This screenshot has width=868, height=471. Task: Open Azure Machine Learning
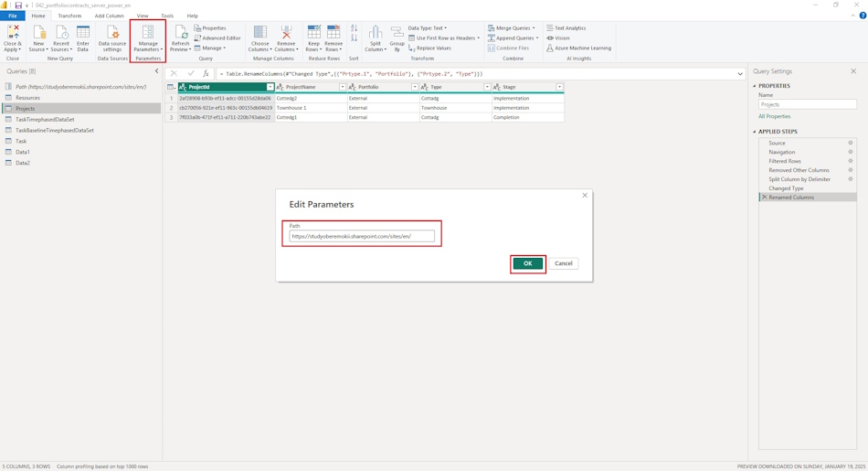pyautogui.click(x=579, y=48)
